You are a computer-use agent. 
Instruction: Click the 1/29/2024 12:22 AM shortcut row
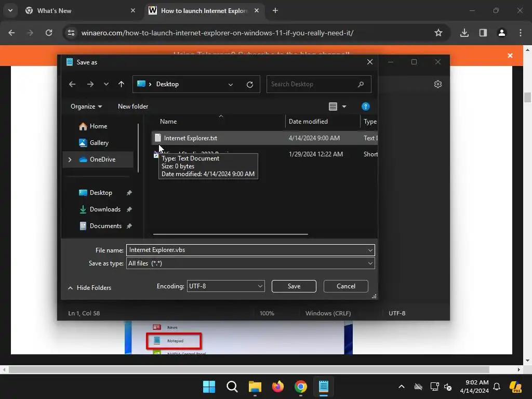click(264, 154)
